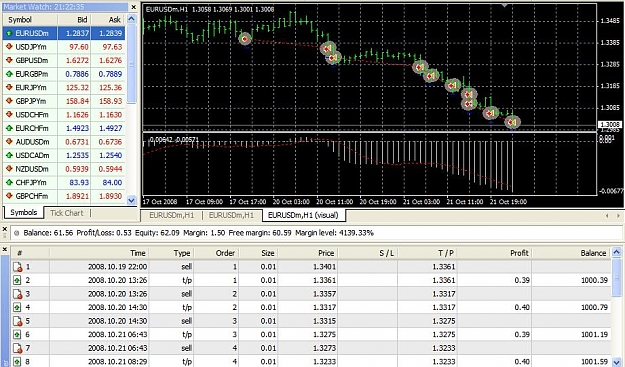Click t/p icon in row 6
The image size is (625, 367).
point(17,334)
